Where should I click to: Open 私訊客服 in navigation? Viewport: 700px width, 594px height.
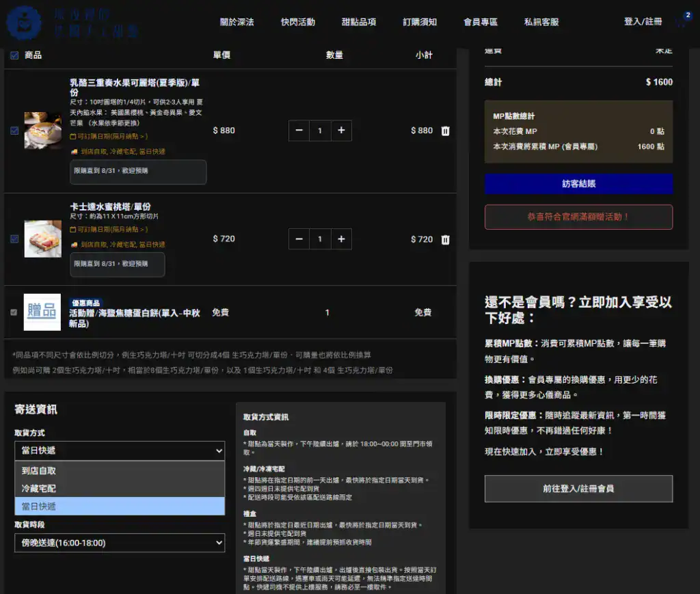(x=541, y=22)
